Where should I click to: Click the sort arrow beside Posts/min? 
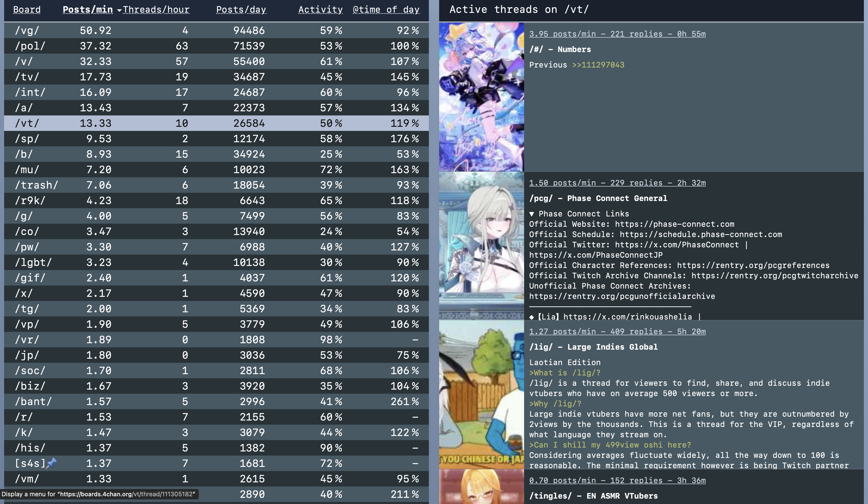click(x=119, y=10)
